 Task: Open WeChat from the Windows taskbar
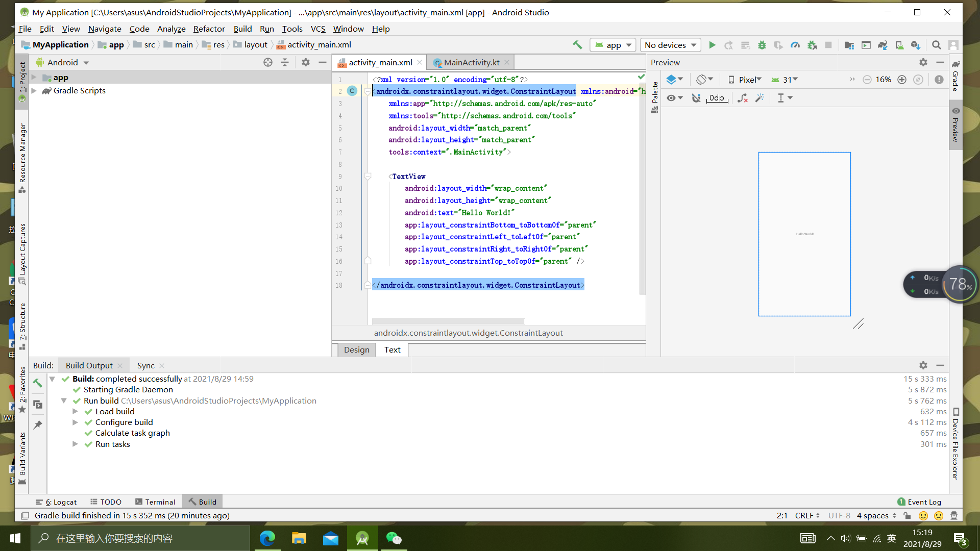[x=394, y=538]
